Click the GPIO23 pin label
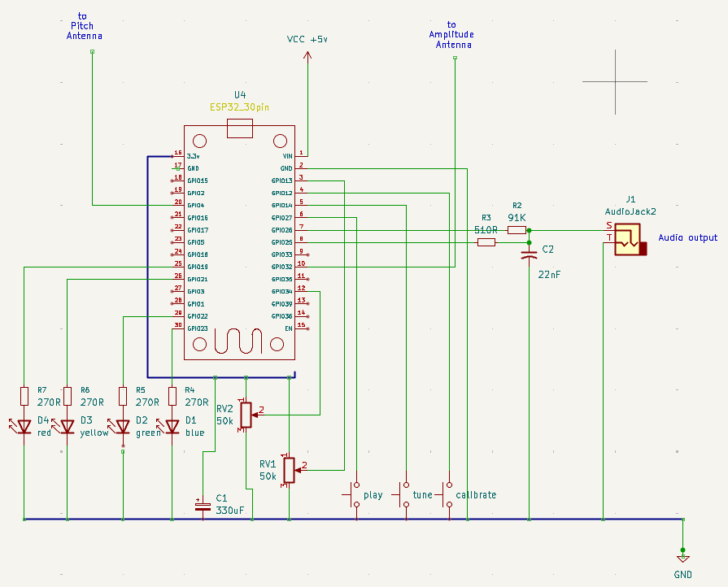Image resolution: width=728 pixels, height=587 pixels. pyautogui.click(x=198, y=328)
